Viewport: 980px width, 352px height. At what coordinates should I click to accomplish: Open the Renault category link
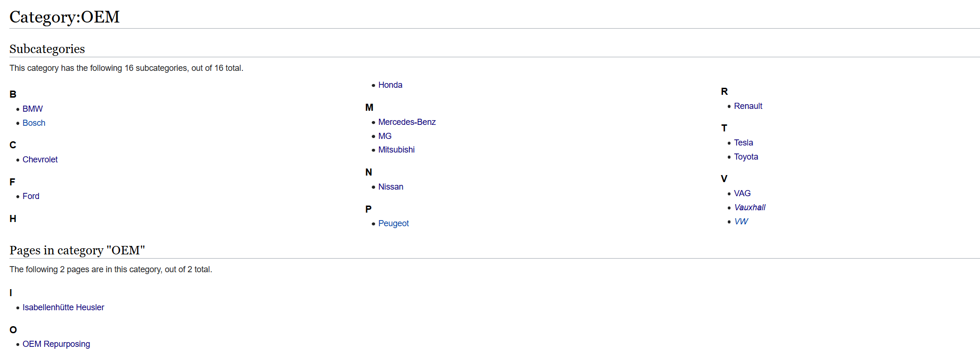click(748, 106)
